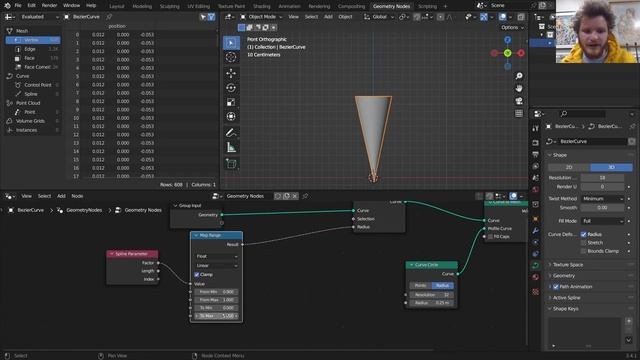Open the Fill Mode Full dropdown
The width and height of the screenshot is (640, 360).
coord(602,221)
